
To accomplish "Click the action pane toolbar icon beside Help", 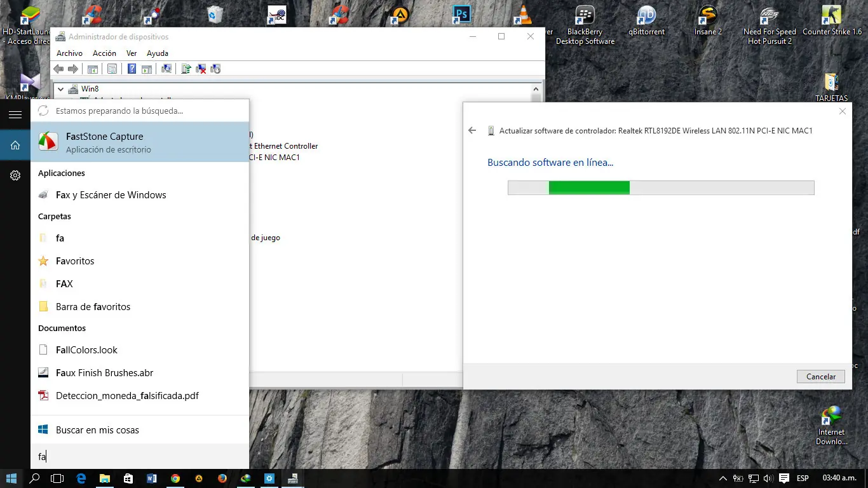I will [x=146, y=69].
